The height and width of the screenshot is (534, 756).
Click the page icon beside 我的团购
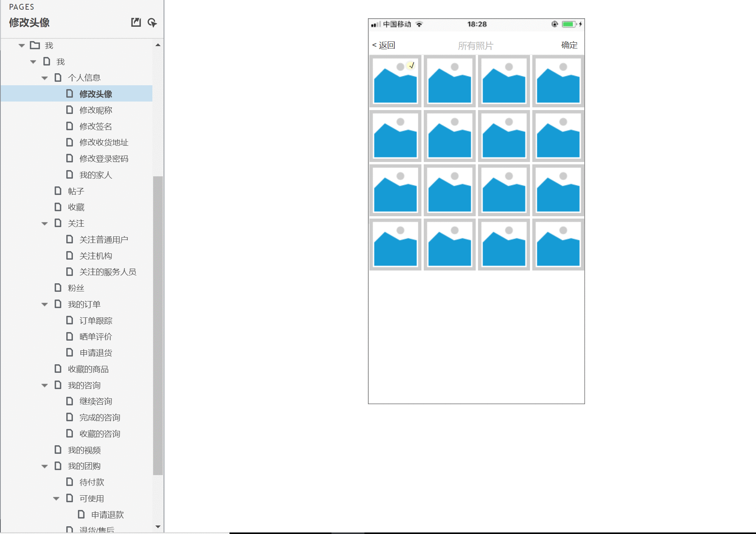[x=58, y=465]
